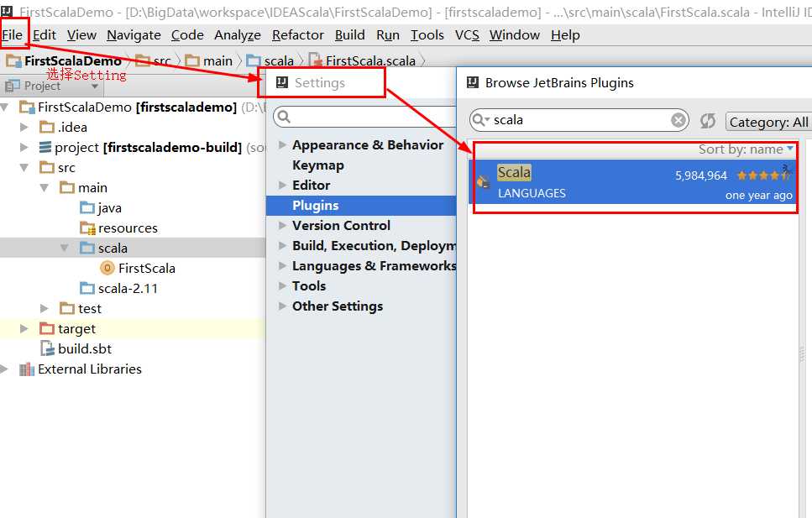Open the Project view dropdown
The width and height of the screenshot is (812, 518).
95,86
